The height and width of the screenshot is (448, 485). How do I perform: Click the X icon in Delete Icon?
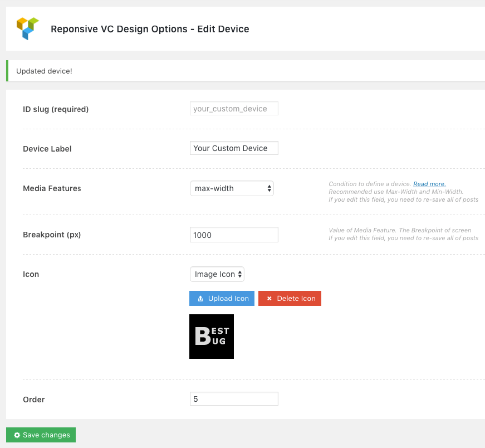pos(270,299)
